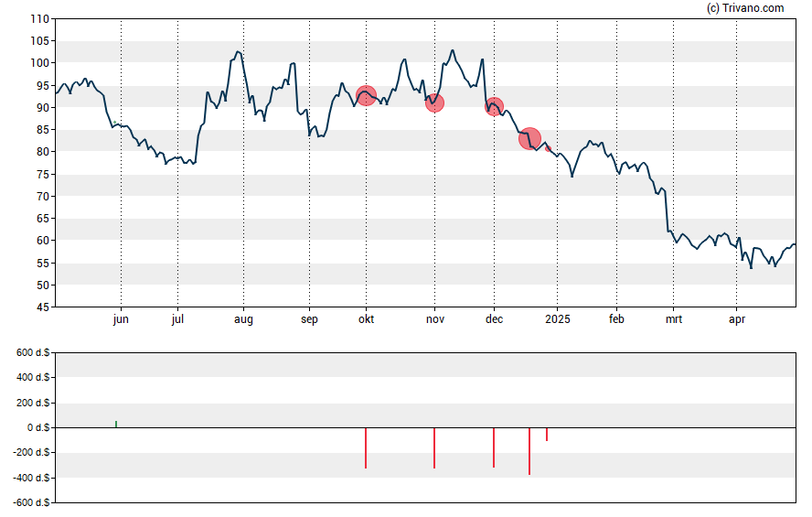
Task: Click the '400 d.$' axis label
Action: (x=33, y=378)
